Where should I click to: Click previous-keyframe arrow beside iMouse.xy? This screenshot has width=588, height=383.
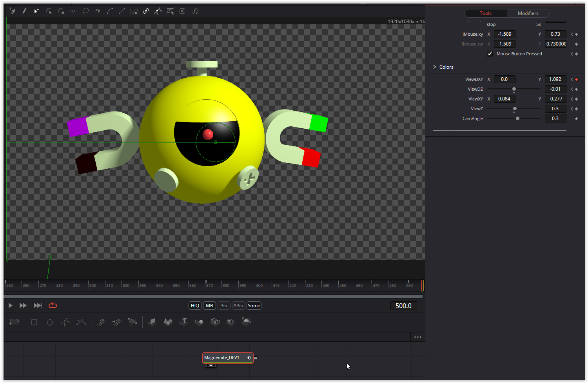tap(572, 34)
